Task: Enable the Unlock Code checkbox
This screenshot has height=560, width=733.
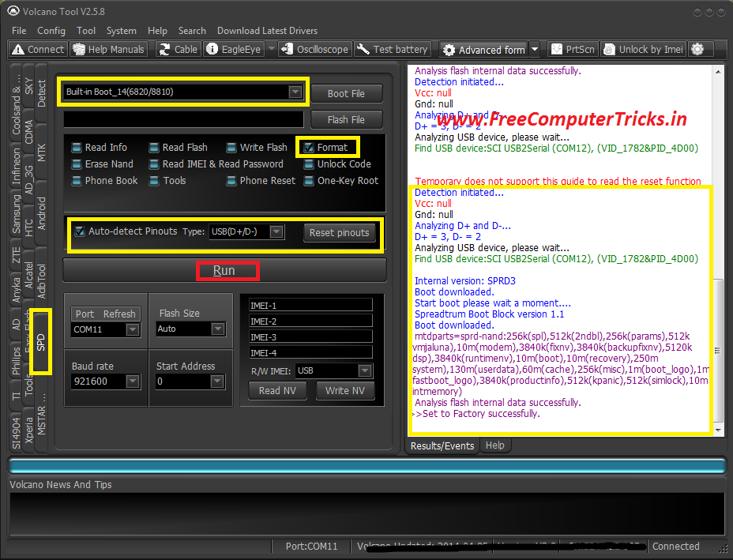Action: 309,164
